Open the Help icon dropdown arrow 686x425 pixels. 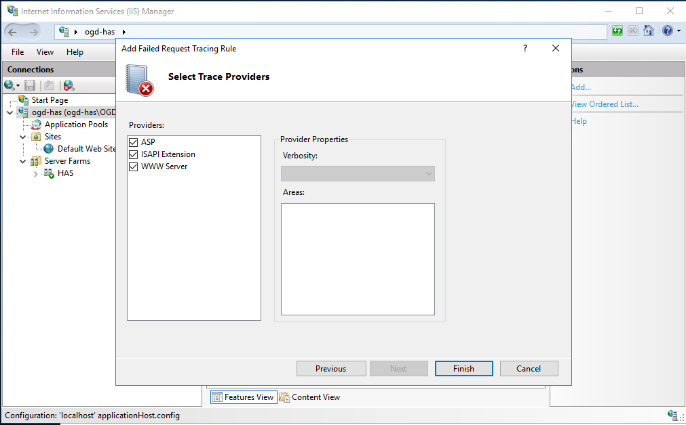[x=679, y=31]
